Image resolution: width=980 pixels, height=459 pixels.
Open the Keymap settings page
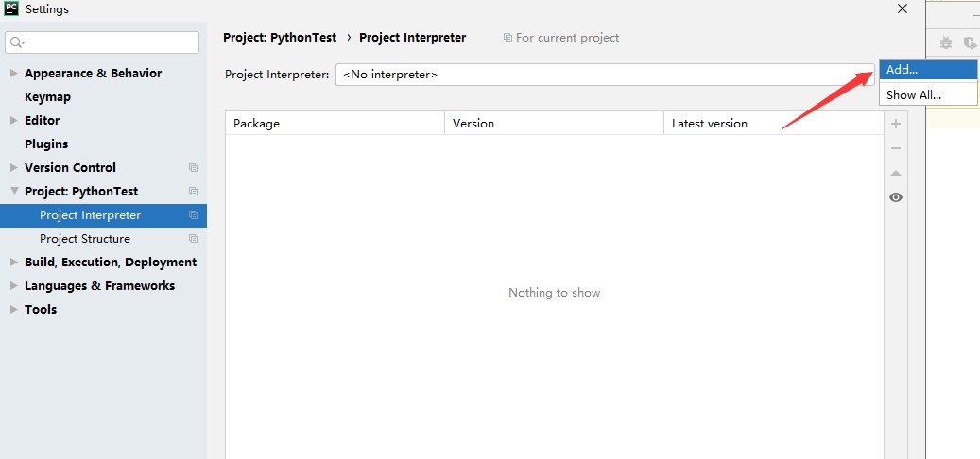pos(47,97)
